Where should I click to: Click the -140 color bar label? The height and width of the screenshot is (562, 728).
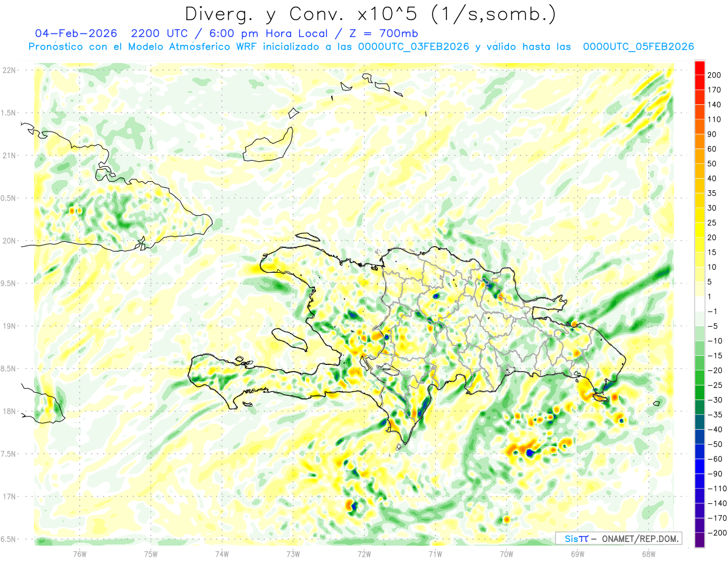(716, 503)
